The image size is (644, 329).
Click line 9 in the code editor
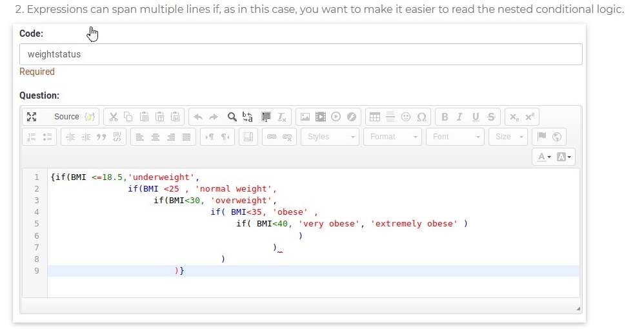(314, 271)
